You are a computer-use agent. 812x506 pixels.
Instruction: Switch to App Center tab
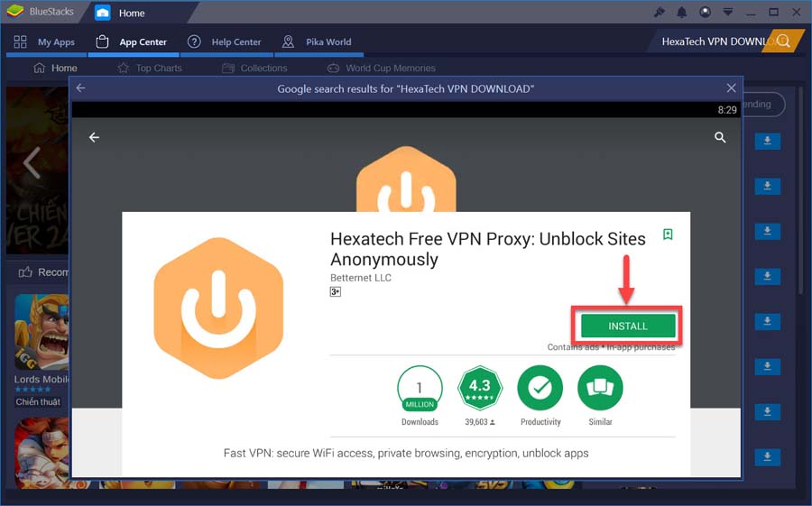132,42
